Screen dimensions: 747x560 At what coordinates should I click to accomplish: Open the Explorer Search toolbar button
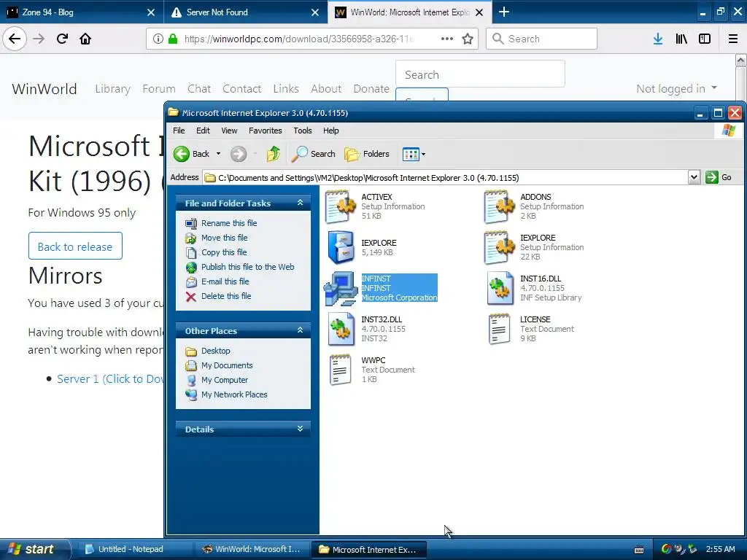point(314,154)
